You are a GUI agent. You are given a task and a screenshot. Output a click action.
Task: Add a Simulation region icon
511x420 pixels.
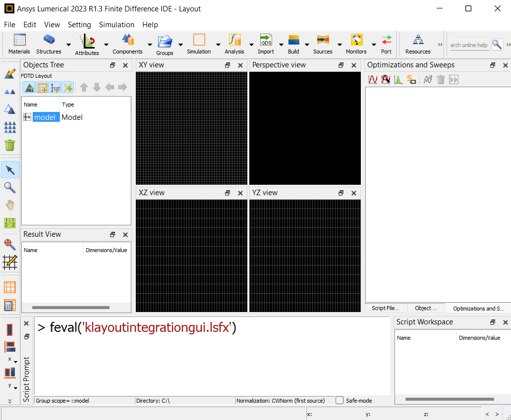(198, 44)
